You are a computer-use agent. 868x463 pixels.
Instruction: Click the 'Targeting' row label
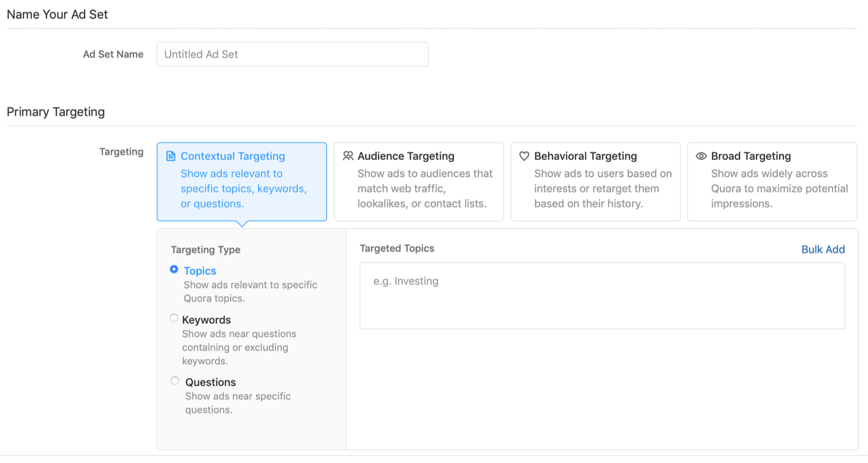coord(121,152)
